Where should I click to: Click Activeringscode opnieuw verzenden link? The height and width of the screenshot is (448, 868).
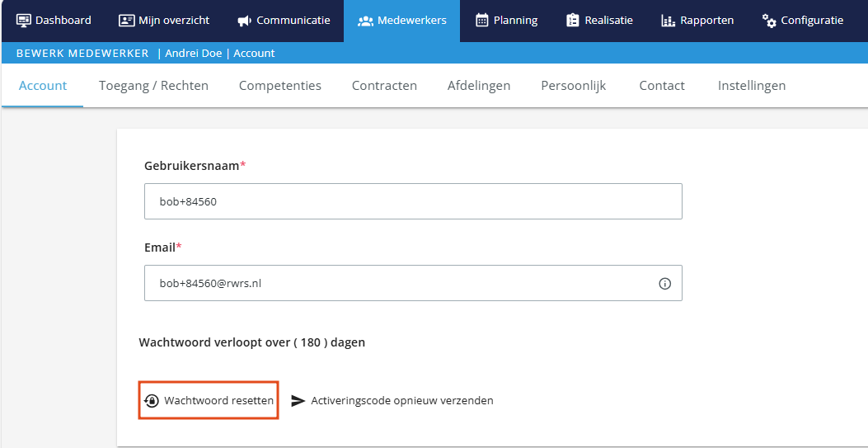point(402,400)
